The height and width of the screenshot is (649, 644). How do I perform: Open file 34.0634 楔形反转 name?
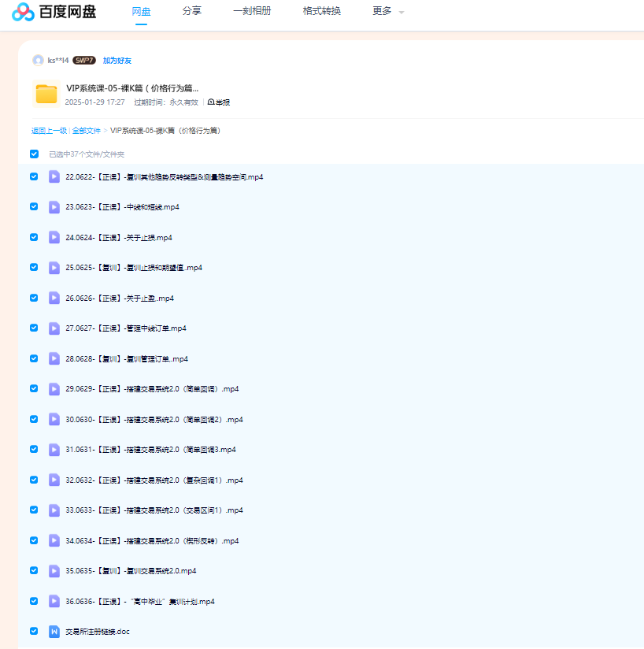(152, 541)
